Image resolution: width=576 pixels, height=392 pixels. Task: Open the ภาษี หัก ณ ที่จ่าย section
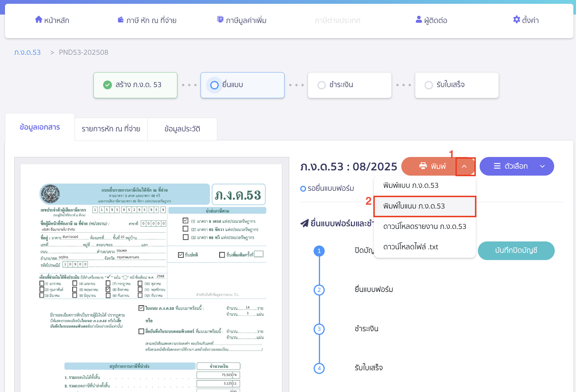[x=147, y=20]
